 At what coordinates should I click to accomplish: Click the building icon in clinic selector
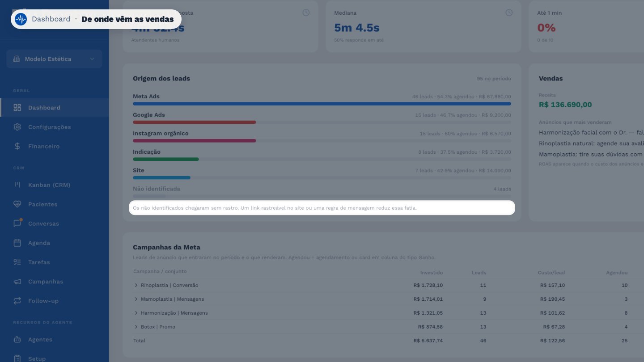tap(17, 59)
